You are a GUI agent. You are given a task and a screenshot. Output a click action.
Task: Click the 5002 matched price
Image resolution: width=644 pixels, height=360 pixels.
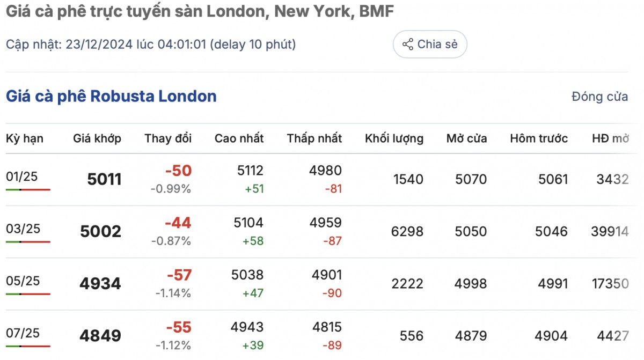coord(101,232)
